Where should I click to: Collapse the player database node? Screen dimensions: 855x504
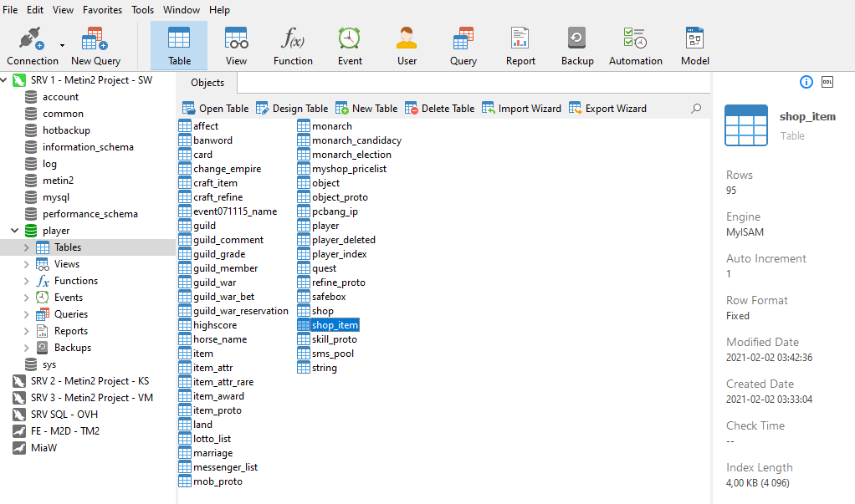[14, 231]
